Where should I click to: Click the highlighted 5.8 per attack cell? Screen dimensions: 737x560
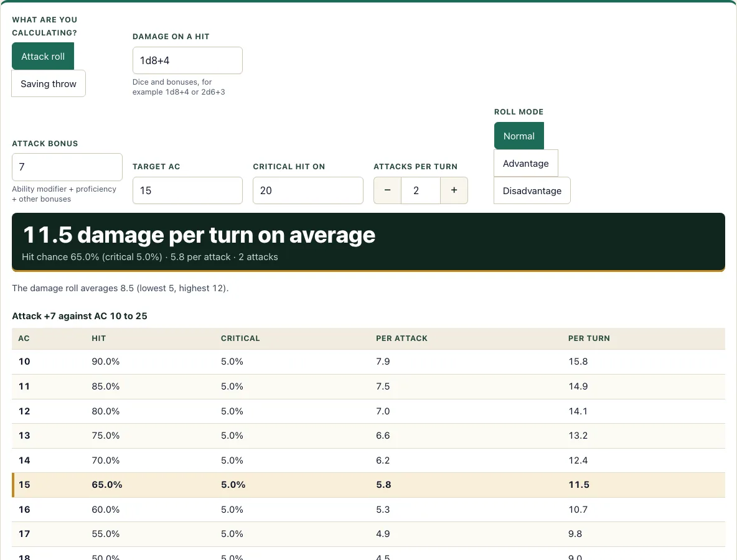click(x=383, y=485)
